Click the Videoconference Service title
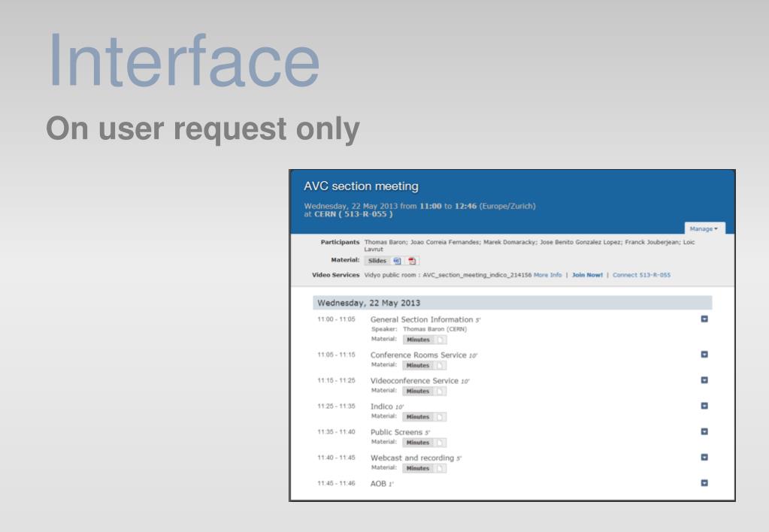Image resolution: width=769 pixels, height=532 pixels. point(414,380)
